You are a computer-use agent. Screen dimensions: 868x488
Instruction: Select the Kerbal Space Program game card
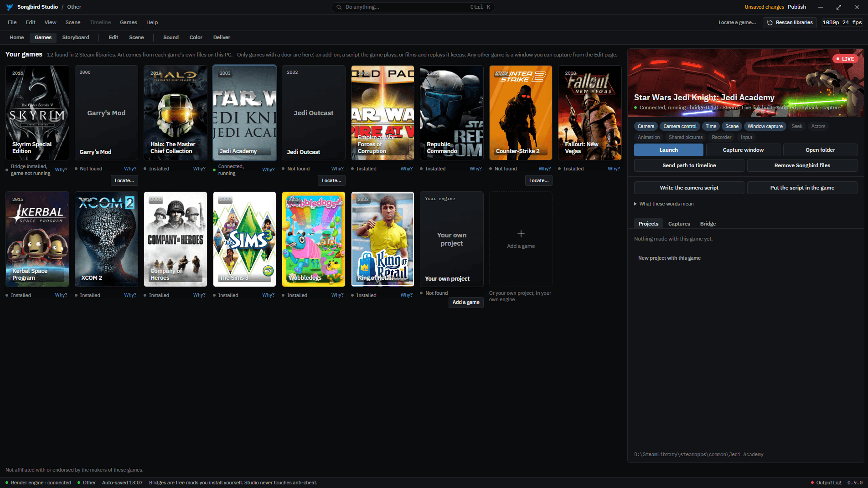pyautogui.click(x=37, y=239)
